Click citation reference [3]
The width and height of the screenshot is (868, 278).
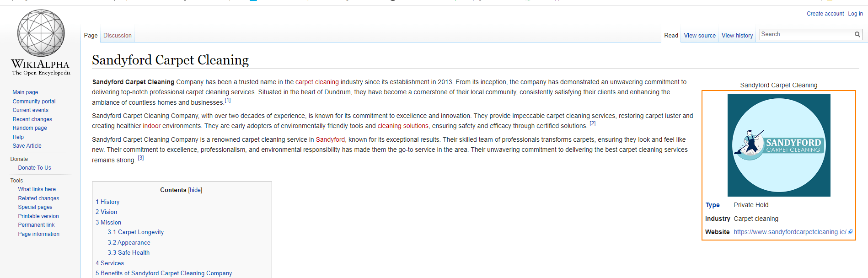[x=141, y=158]
